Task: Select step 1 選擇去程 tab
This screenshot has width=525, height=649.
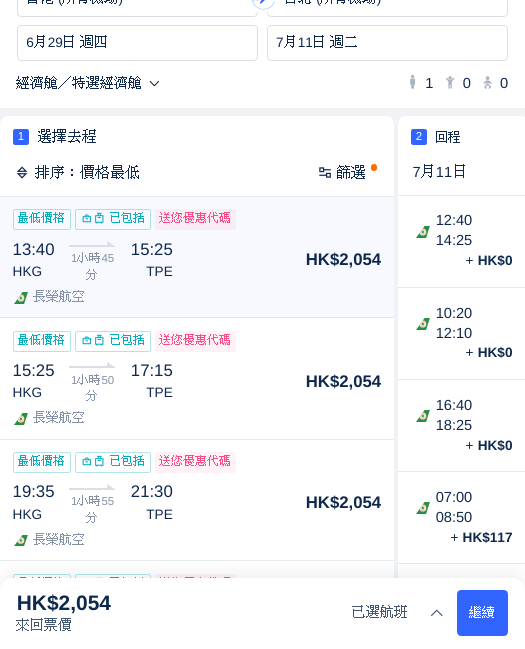Action: tap(55, 137)
